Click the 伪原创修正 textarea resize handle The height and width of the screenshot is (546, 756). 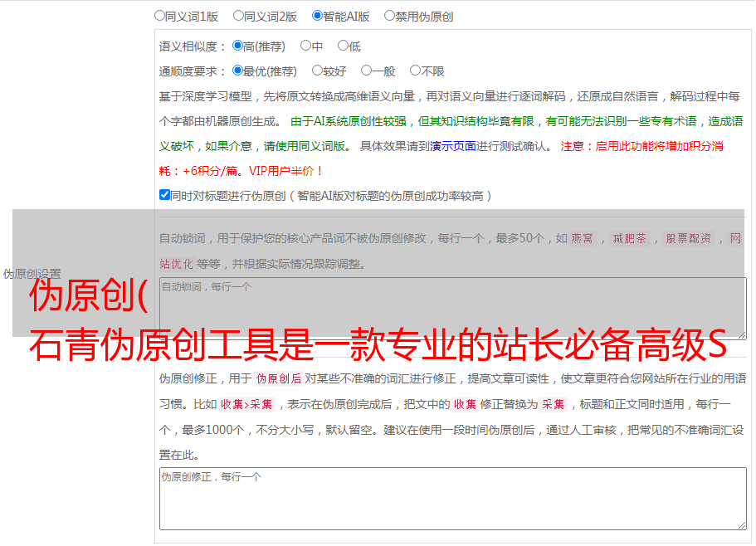point(742,525)
